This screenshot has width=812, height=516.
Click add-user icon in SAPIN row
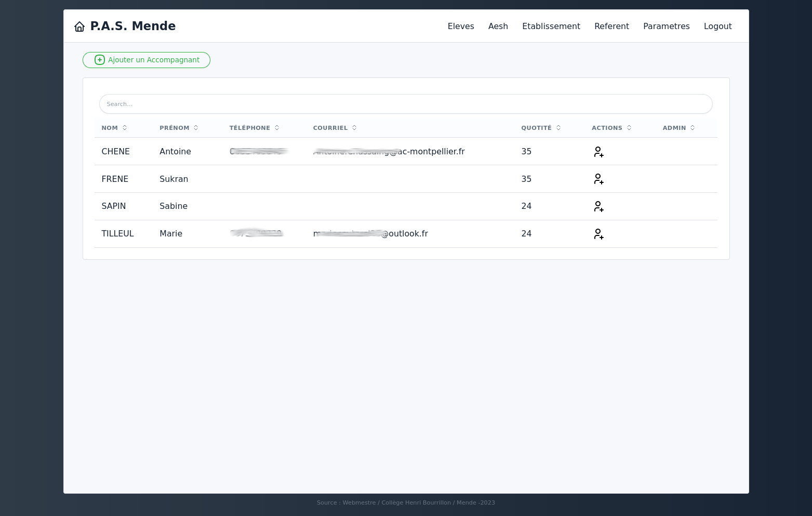pos(598,206)
